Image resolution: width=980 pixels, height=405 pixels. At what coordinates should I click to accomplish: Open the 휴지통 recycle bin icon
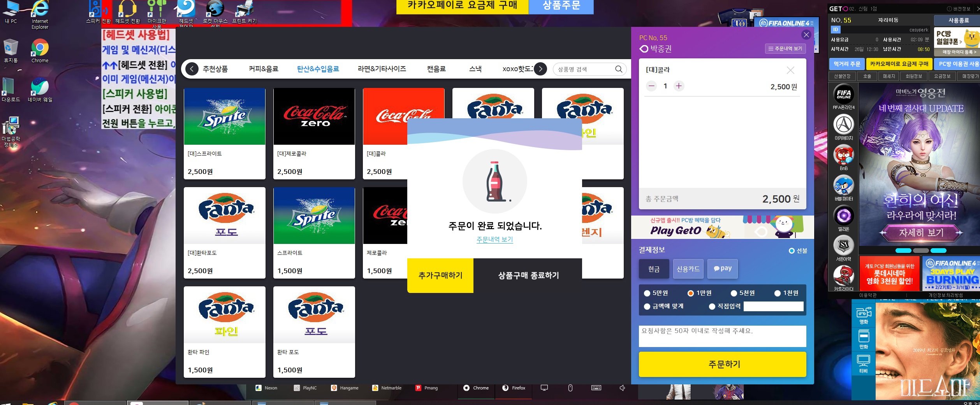point(11,51)
